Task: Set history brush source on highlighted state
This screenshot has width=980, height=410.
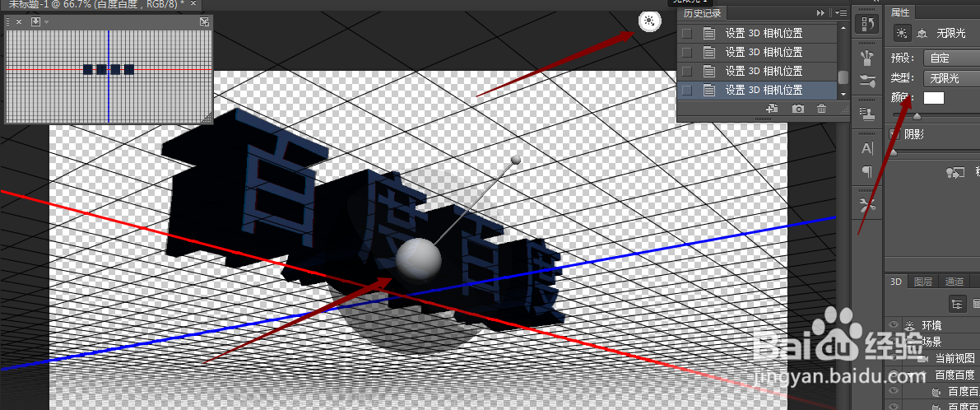Action: 687,90
